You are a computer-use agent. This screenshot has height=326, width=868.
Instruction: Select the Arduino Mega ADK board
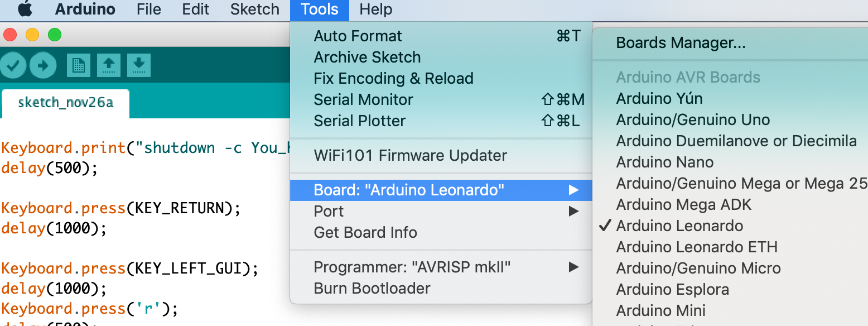point(730,205)
